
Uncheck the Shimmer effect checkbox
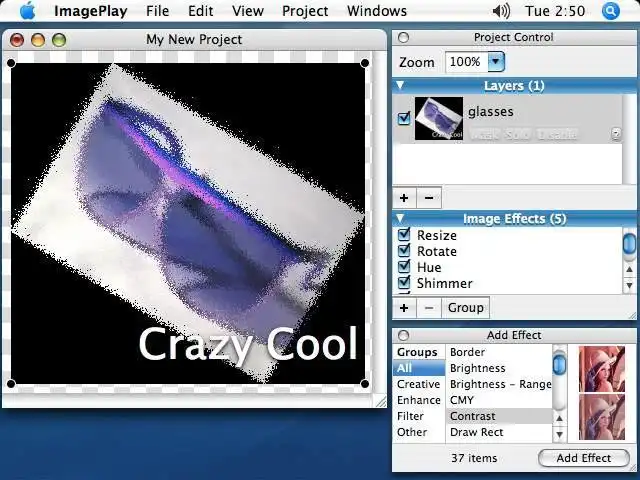pos(404,282)
